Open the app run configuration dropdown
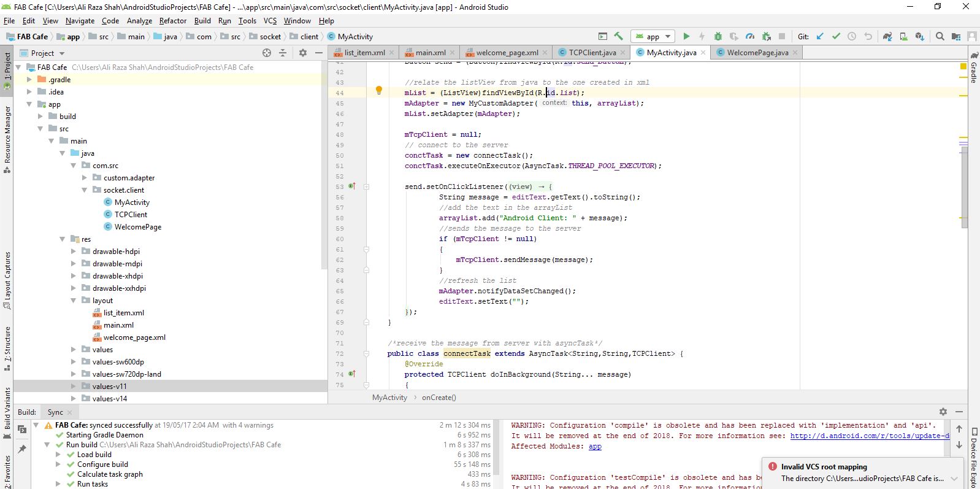Image resolution: width=980 pixels, height=489 pixels. tap(654, 37)
